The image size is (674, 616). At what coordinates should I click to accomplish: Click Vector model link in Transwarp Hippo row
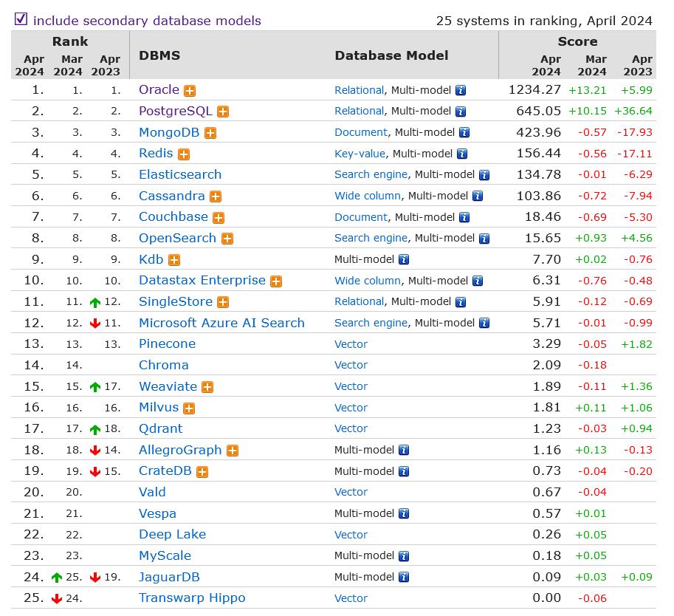(351, 598)
